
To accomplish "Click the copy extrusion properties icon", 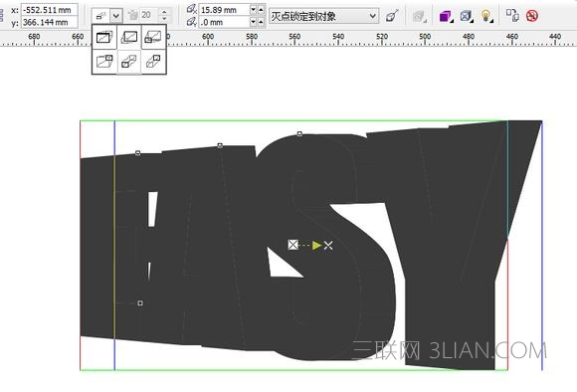I will pos(512,16).
